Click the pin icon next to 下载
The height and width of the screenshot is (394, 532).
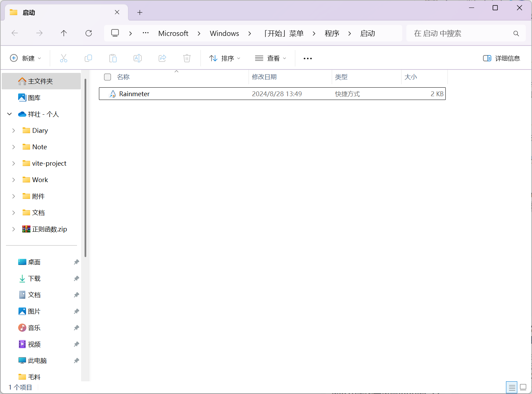point(76,279)
